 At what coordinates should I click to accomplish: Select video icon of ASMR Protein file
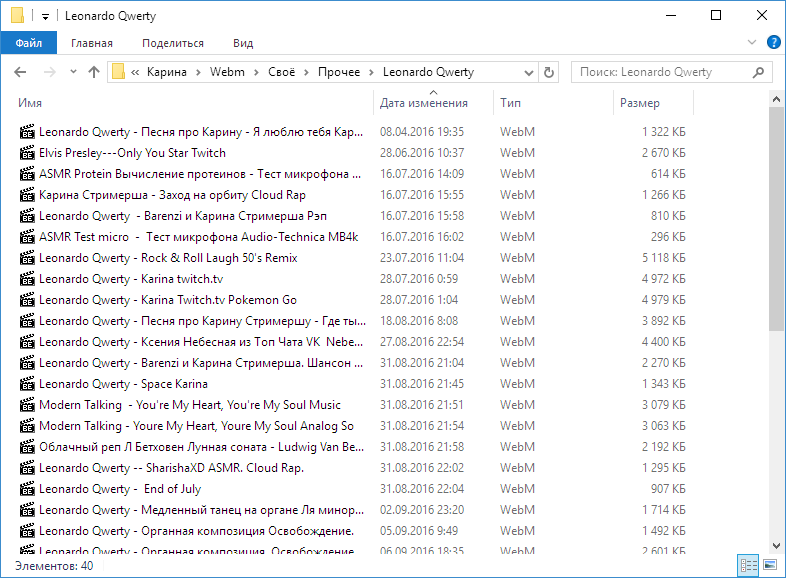pyautogui.click(x=27, y=174)
